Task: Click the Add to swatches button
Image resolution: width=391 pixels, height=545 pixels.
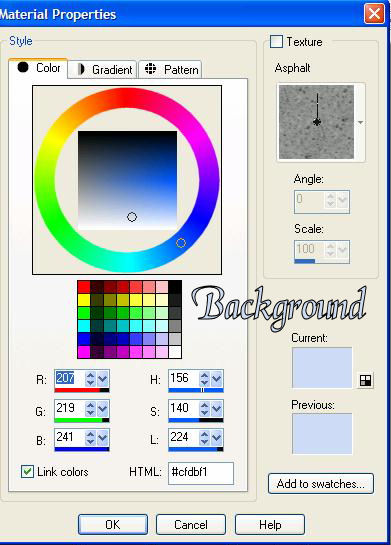Action: coord(321,483)
